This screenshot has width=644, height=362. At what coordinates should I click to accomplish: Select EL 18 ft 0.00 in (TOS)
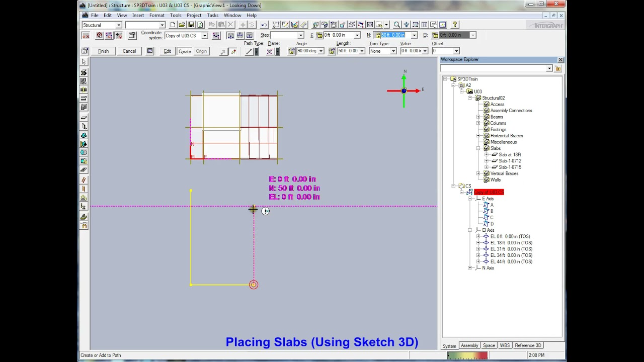pyautogui.click(x=511, y=243)
